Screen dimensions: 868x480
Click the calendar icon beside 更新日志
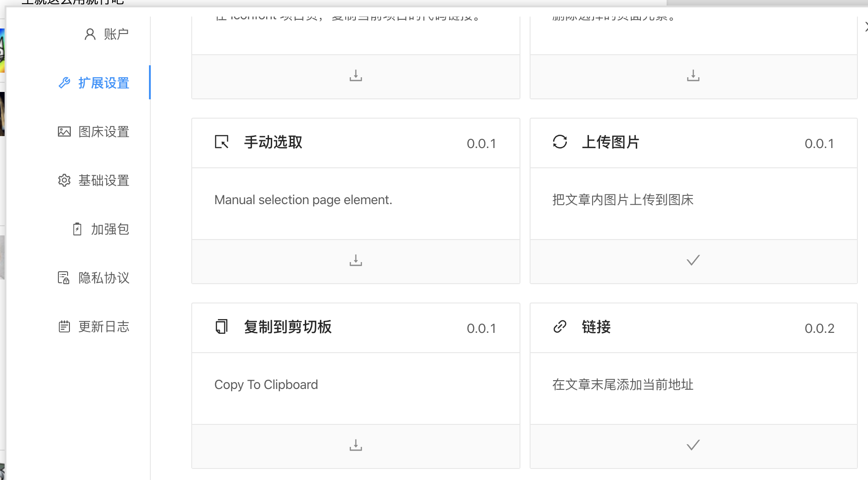point(64,326)
